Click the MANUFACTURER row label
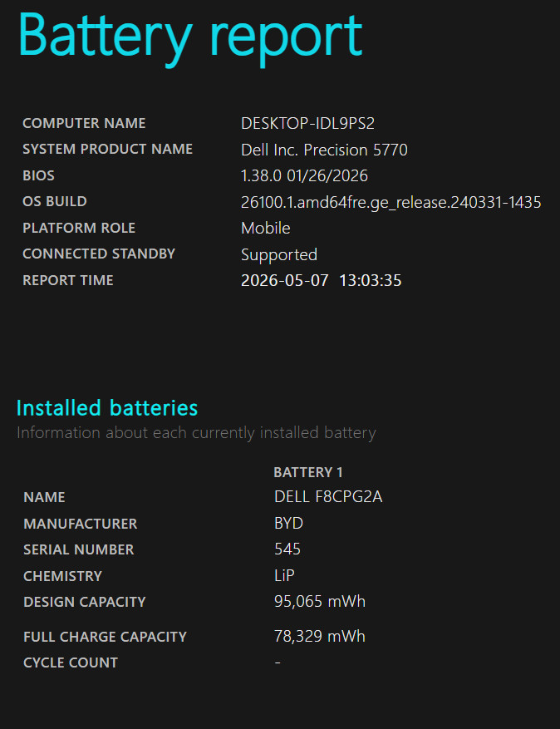Screen dimensions: 560x729 (x=81, y=524)
